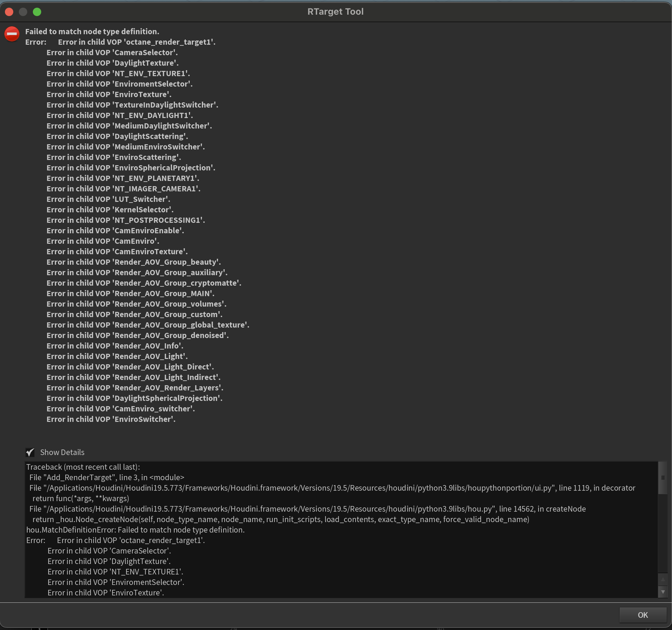This screenshot has height=630, width=672.
Task: Grab the traceback scrollbar thumb
Action: click(663, 478)
